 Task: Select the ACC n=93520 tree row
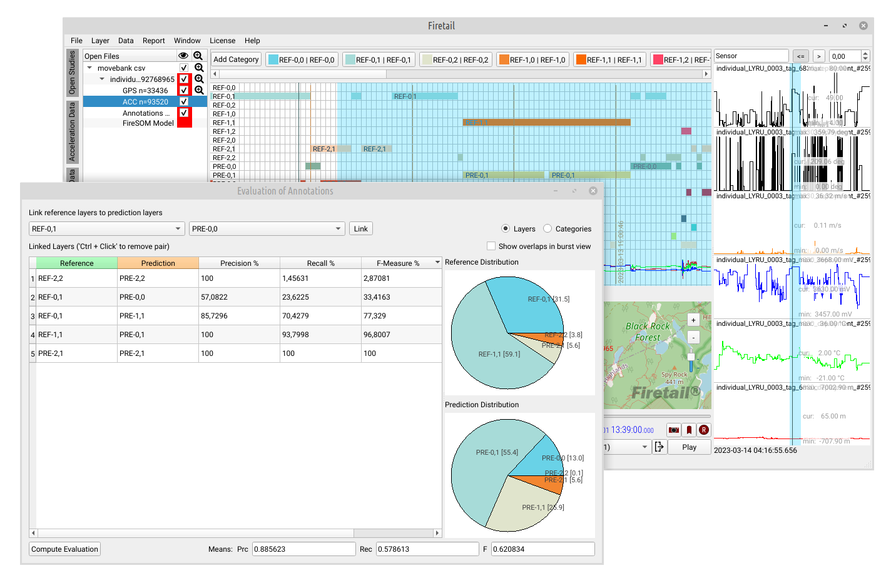point(145,101)
